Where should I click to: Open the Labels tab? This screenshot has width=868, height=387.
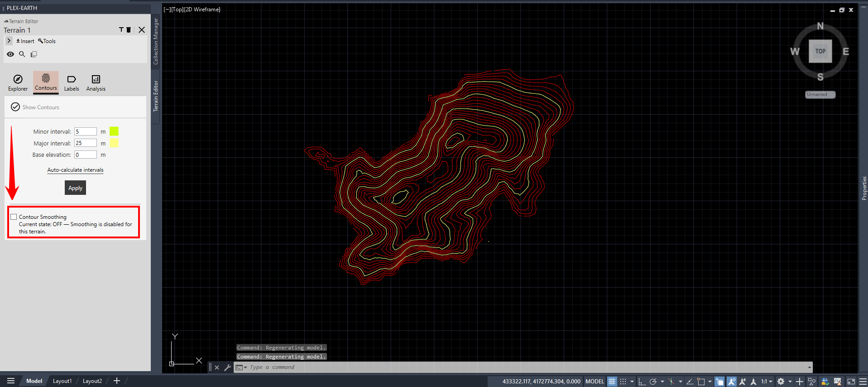72,83
